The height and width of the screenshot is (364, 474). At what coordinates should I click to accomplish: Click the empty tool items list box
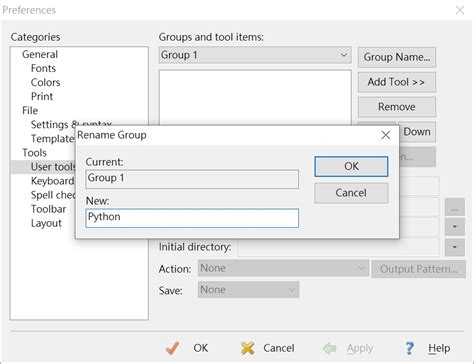[255, 98]
